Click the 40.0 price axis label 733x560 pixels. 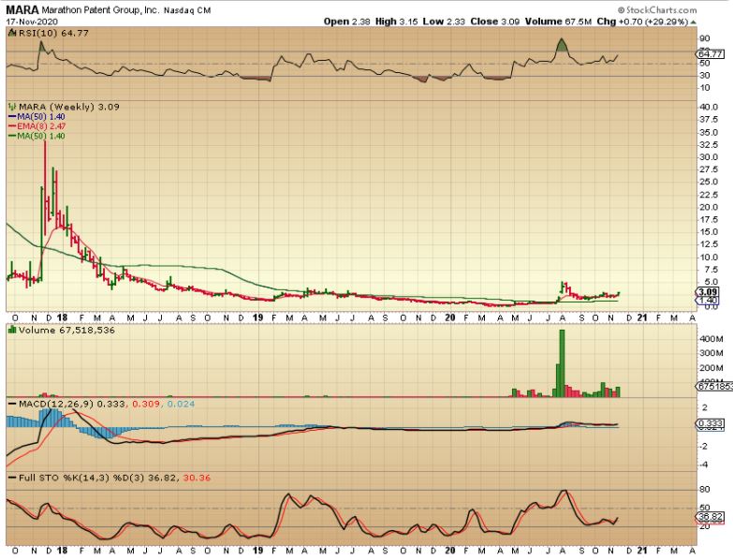click(x=709, y=107)
